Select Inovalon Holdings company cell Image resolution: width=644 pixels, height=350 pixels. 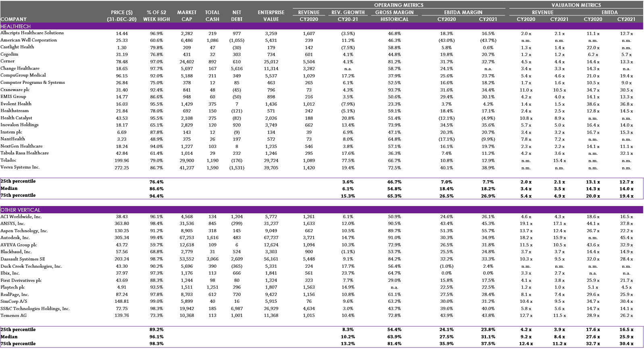(20, 125)
